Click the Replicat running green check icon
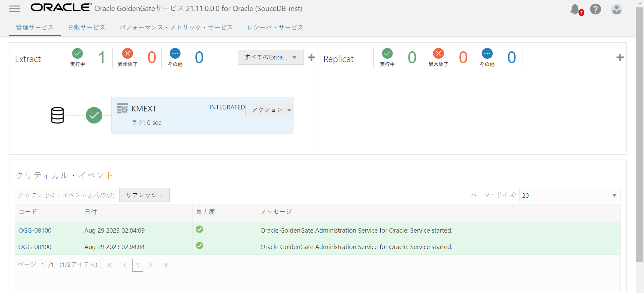The image size is (644, 293). tap(387, 53)
